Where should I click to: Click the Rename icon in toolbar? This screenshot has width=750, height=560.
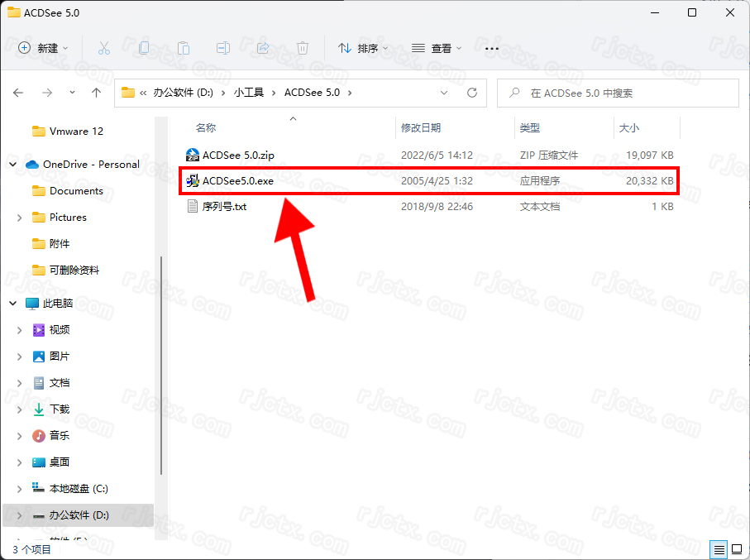[223, 48]
